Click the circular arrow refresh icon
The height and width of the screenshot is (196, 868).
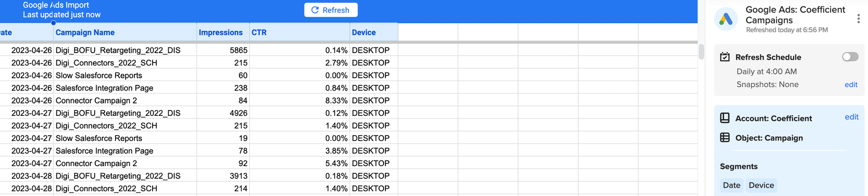tap(315, 10)
